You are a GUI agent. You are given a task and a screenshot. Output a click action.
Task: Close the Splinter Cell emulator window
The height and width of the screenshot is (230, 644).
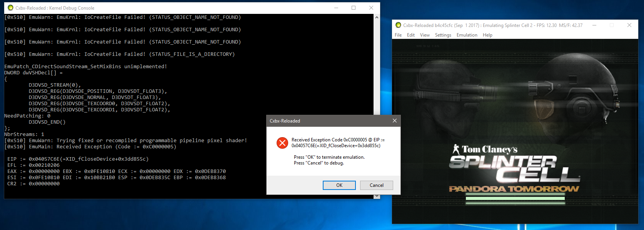[x=629, y=25]
